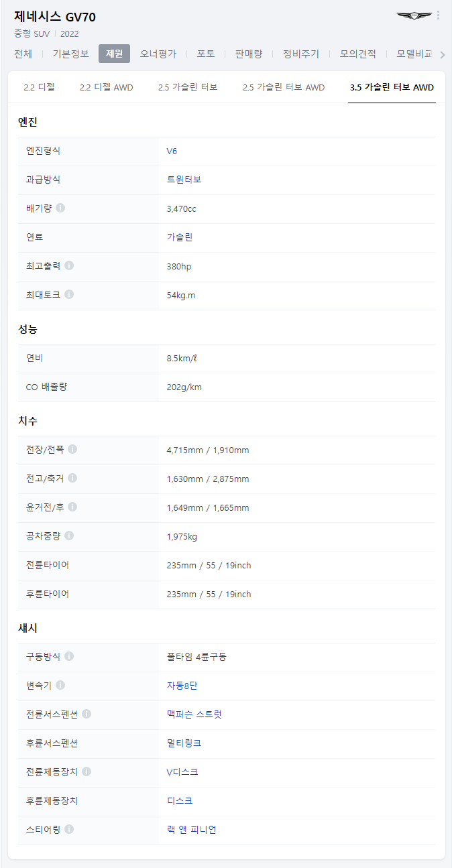Open the 오너평가 tab
452x868 pixels.
158,54
